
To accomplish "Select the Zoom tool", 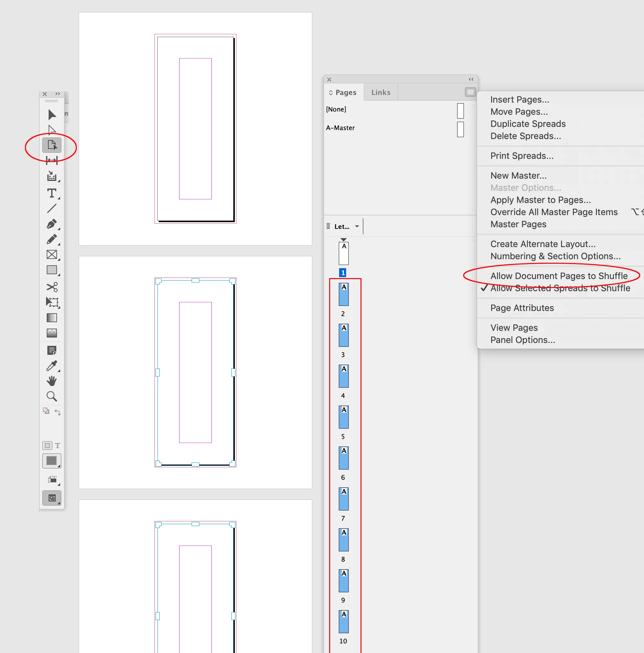I will click(52, 396).
